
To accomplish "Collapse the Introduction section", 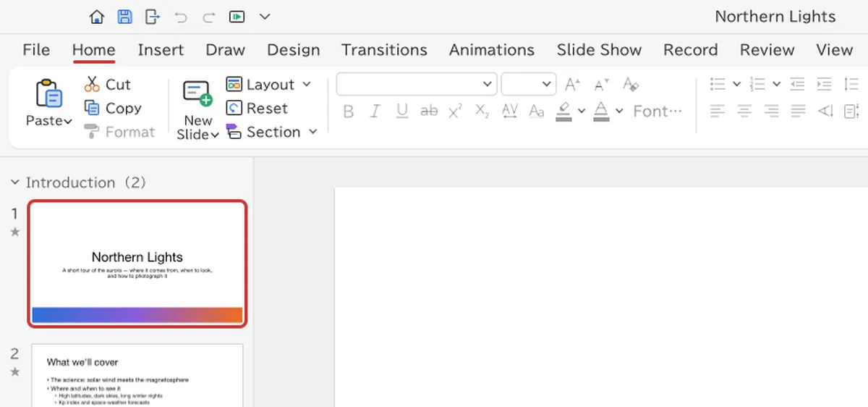I will 14,182.
